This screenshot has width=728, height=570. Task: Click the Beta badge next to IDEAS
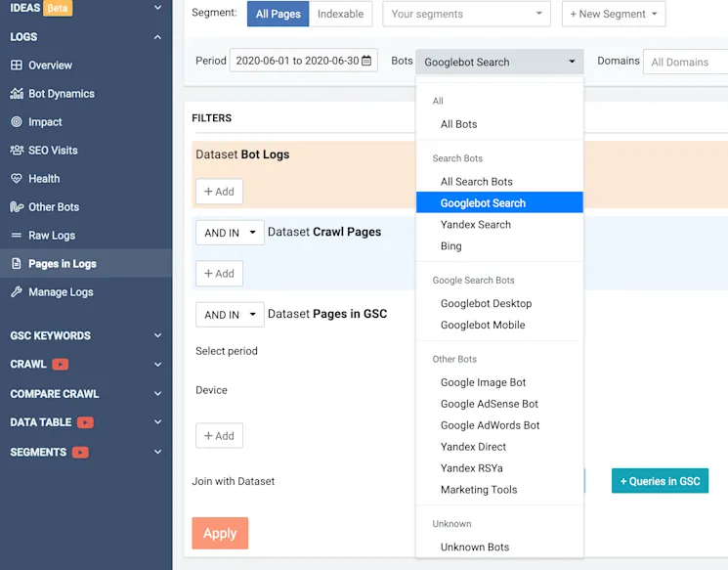pyautogui.click(x=57, y=8)
